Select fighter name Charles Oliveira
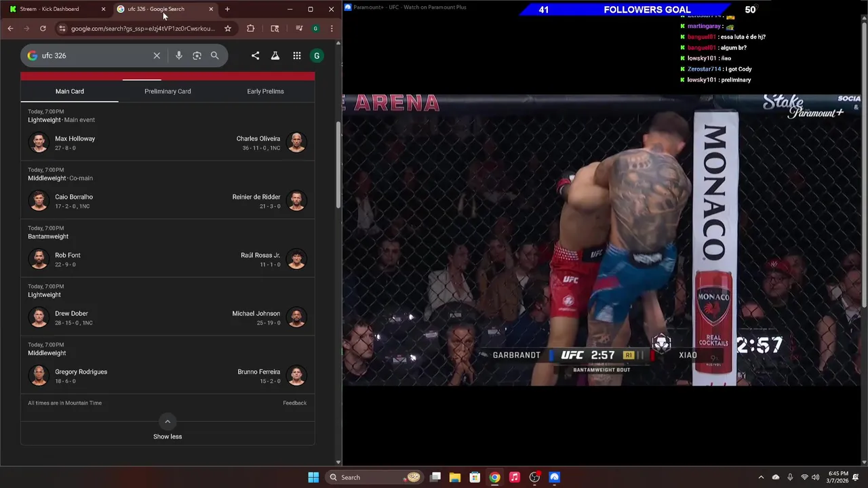Screen dimensions: 868x488 pos(258,138)
